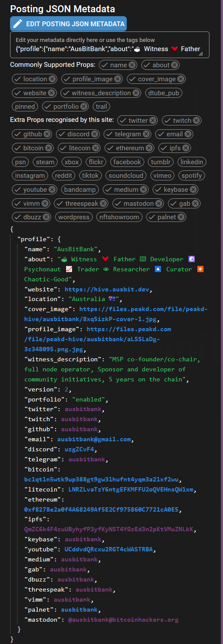Image resolution: width=223 pixels, height=644 pixels.
Task: Delete the discord tag via its X icon
Action: click(x=95, y=134)
